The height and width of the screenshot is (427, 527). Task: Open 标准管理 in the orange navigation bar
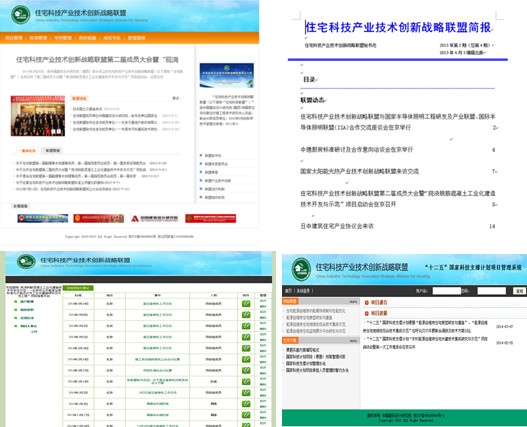[x=38, y=38]
